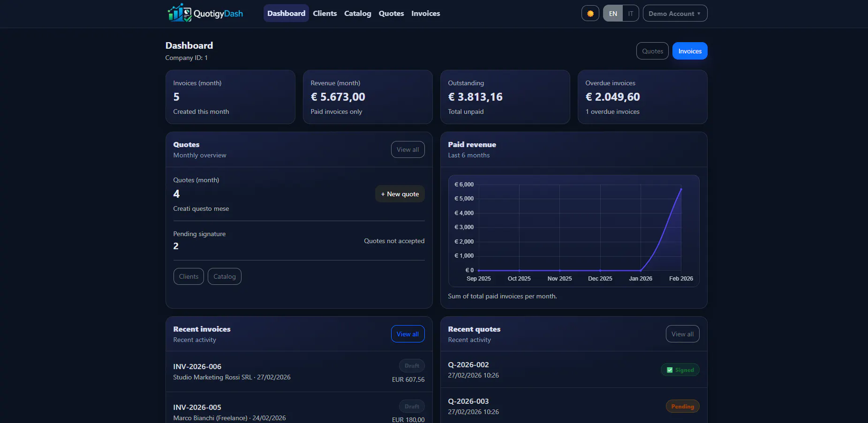The image size is (868, 423).
Task: View all in the Quotes panel
Action: point(408,149)
